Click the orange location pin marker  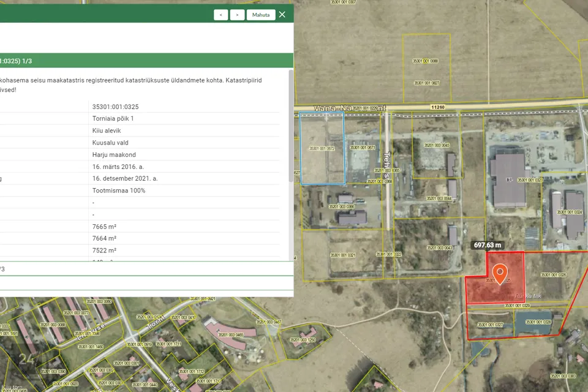pos(500,273)
